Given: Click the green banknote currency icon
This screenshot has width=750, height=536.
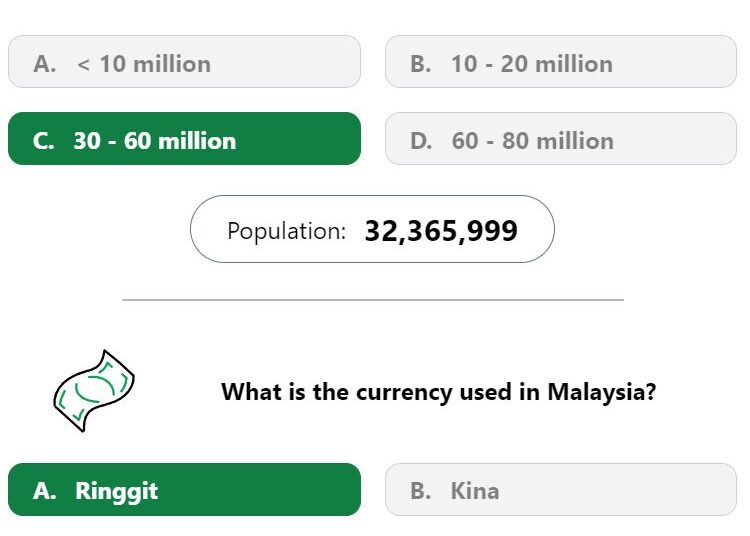Looking at the screenshot, I should click(x=94, y=391).
